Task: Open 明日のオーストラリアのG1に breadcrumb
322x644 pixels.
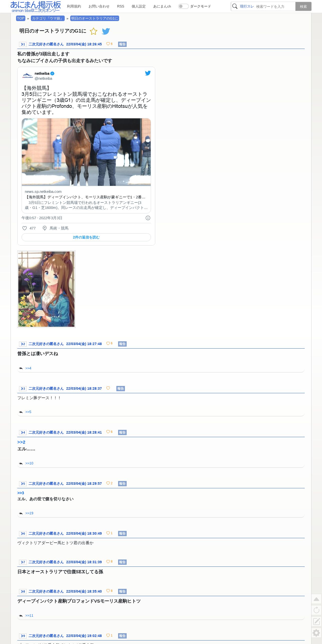Action: (x=95, y=18)
